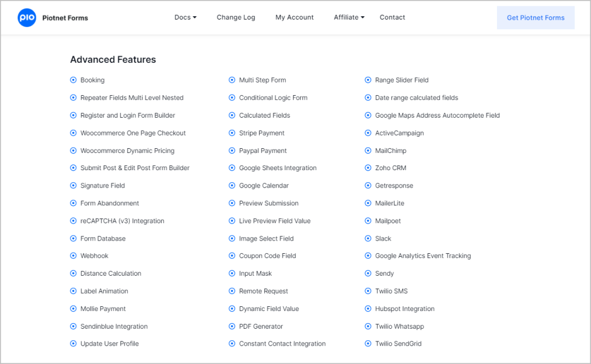Open the Change Log page

236,17
